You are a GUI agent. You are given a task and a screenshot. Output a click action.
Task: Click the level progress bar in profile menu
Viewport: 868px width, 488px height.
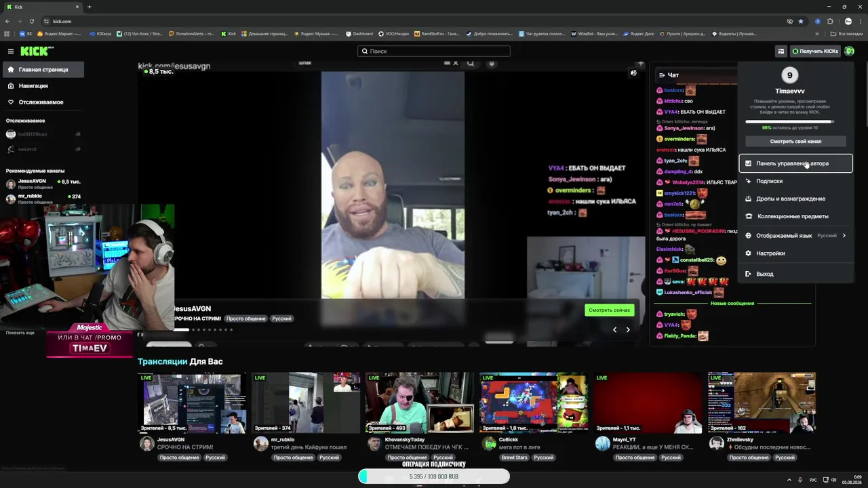(789, 122)
